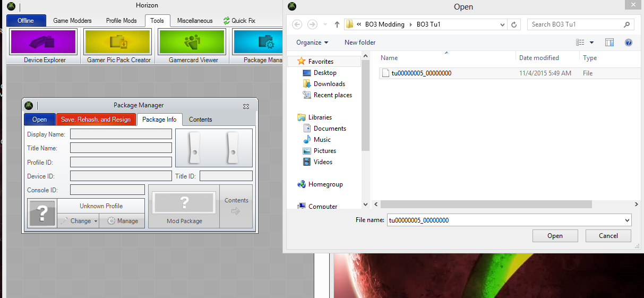The width and height of the screenshot is (644, 298).
Task: Click Libraries in navigation pane
Action: [320, 117]
